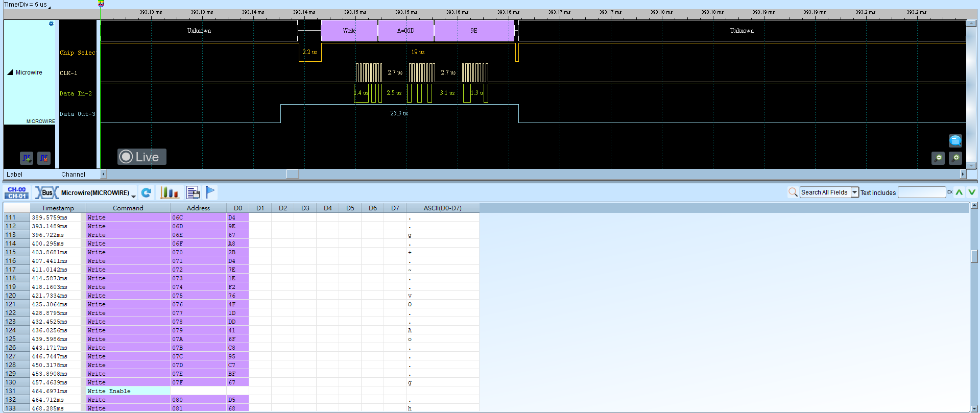Zoom out the waveform view

point(938,158)
